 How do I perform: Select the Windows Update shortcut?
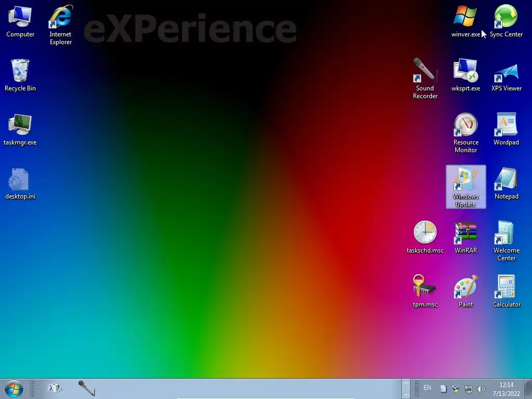click(466, 187)
